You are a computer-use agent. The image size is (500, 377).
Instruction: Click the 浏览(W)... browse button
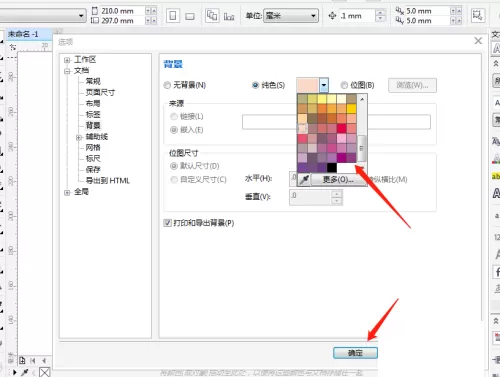[x=412, y=85]
